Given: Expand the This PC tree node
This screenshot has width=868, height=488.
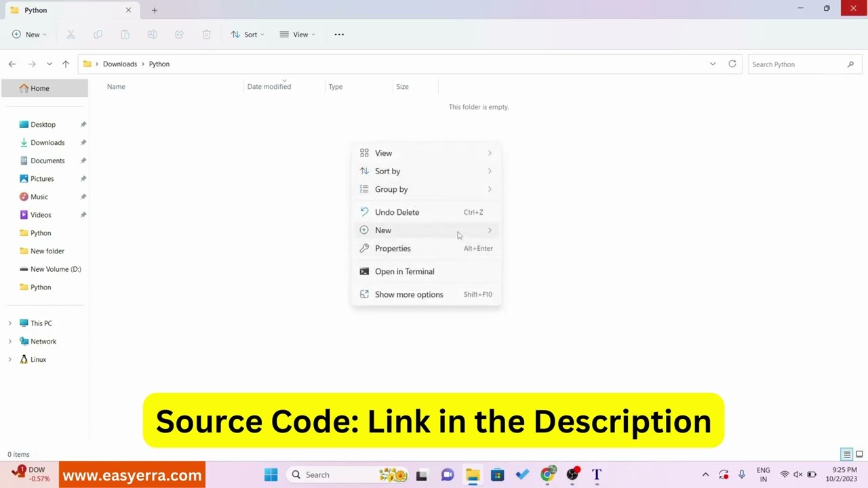Looking at the screenshot, I should 9,323.
